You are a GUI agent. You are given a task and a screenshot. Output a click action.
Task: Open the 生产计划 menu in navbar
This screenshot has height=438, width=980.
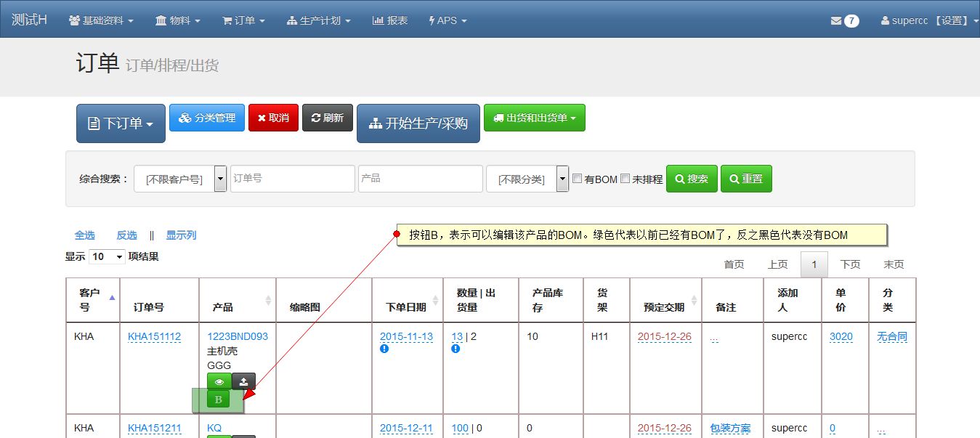click(318, 20)
